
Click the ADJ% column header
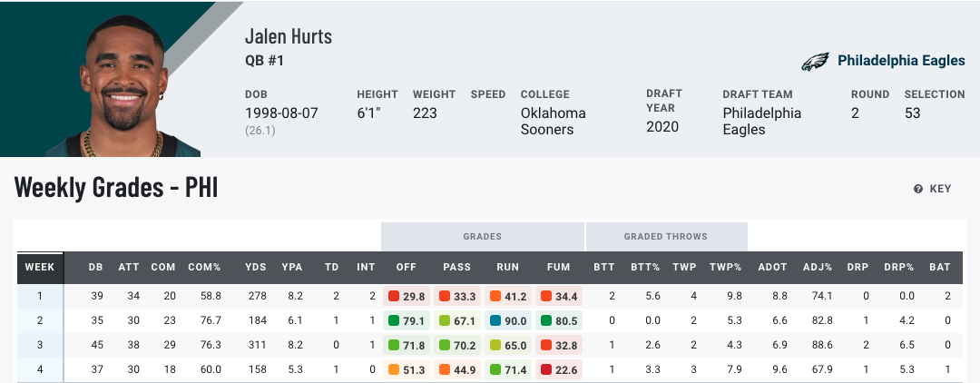816,267
